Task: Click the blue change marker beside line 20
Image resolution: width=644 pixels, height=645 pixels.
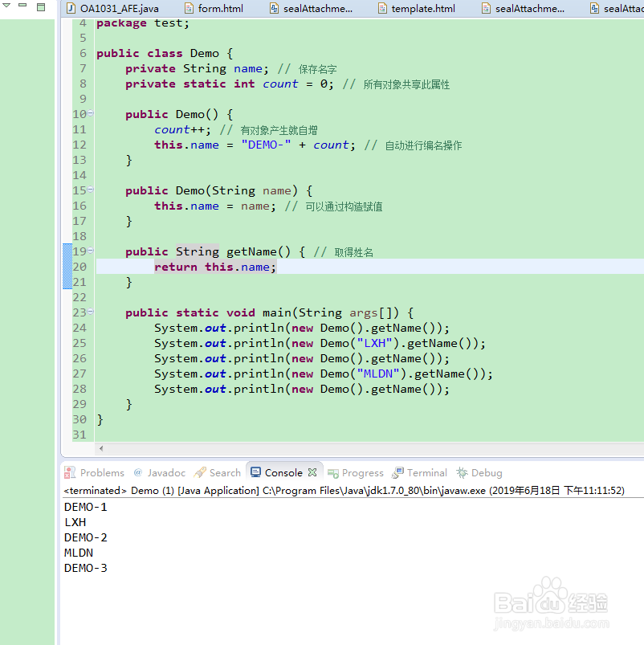Action: click(x=67, y=267)
